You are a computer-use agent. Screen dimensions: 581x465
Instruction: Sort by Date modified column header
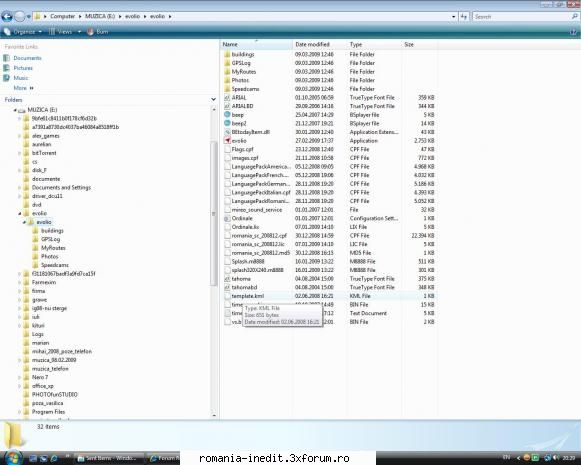[x=319, y=44]
